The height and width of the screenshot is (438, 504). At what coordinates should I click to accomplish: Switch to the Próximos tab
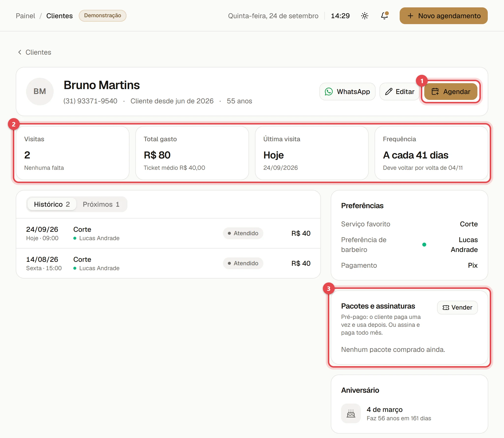point(101,204)
